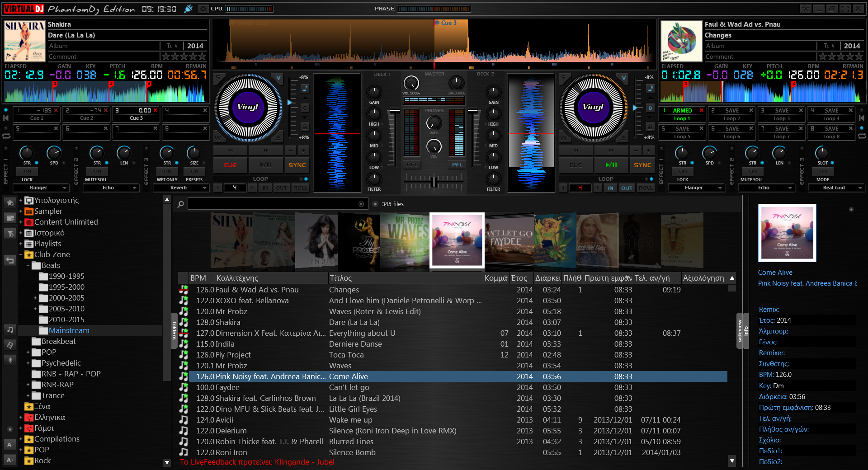The height and width of the screenshot is (470, 868).
Task: Click the S corner button on deck 2
Action: point(563,77)
